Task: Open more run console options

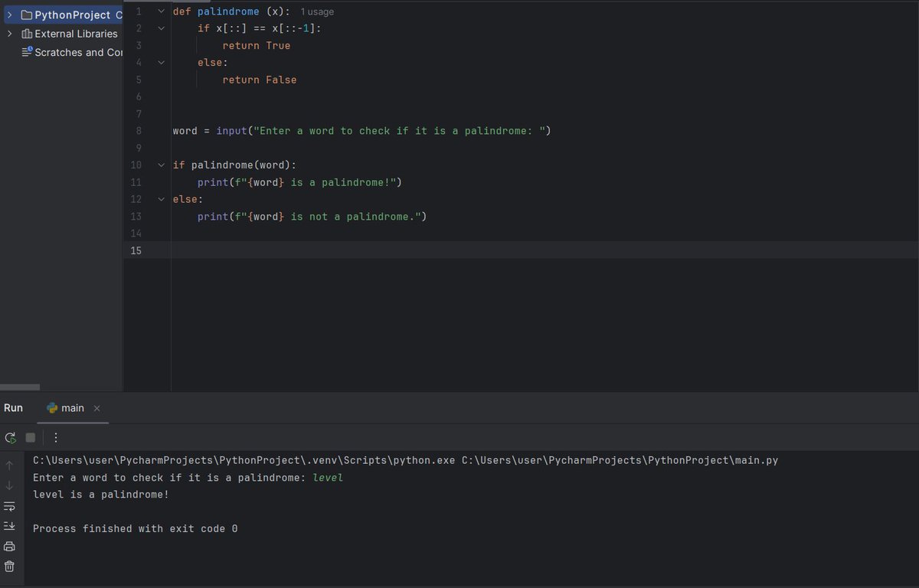Action: click(x=54, y=437)
